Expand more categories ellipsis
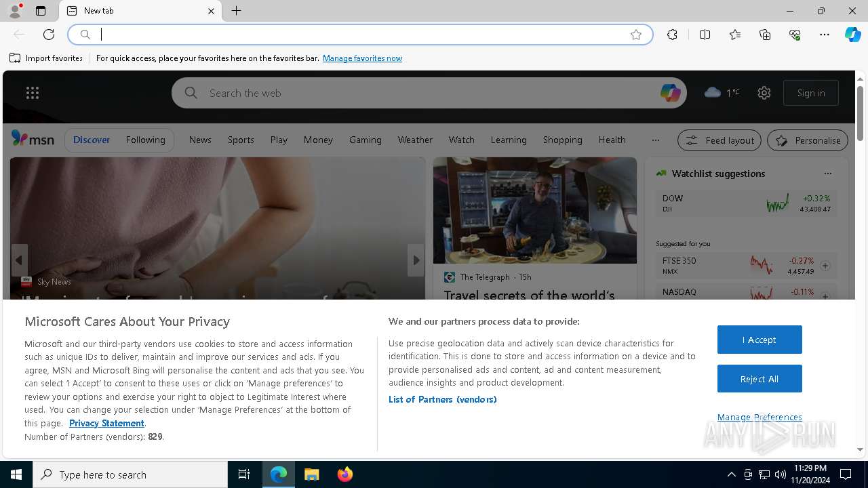Viewport: 868px width, 488px height. (655, 140)
